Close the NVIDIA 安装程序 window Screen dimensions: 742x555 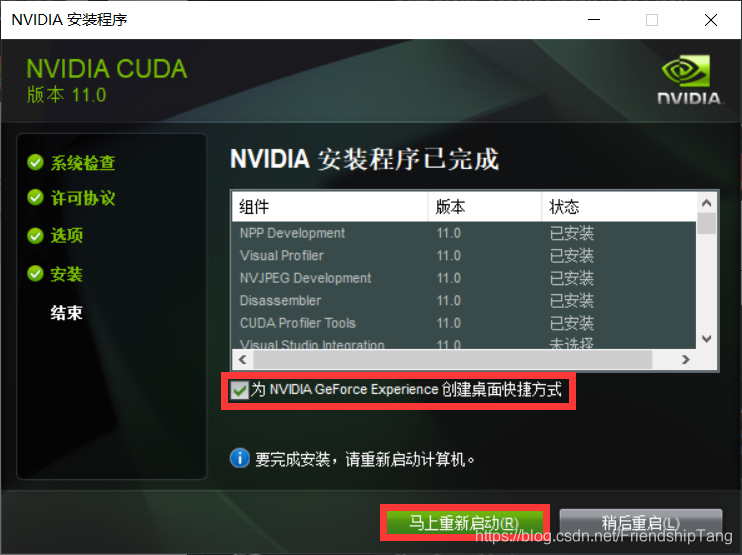711,20
